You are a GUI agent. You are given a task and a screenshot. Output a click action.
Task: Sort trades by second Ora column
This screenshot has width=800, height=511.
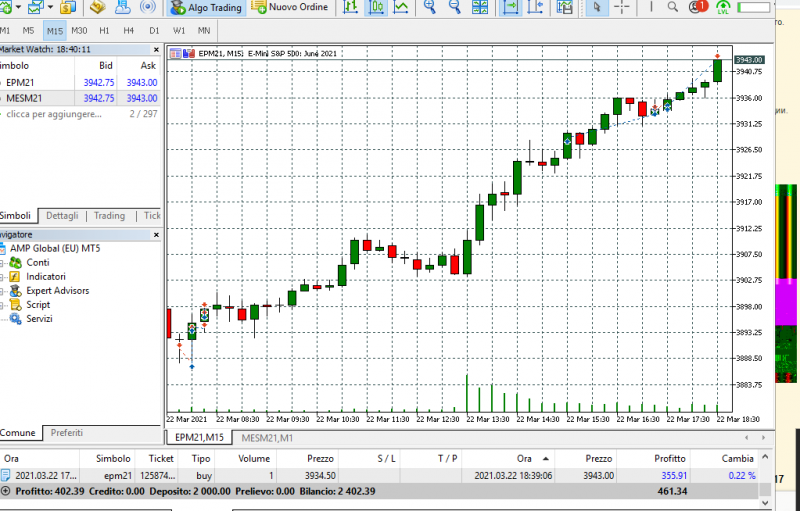pyautogui.click(x=525, y=458)
